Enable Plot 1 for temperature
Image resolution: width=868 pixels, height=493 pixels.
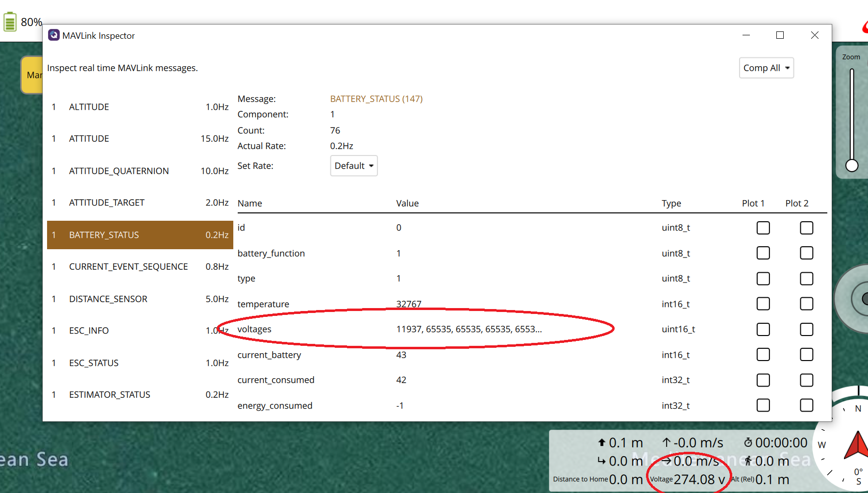(x=763, y=304)
